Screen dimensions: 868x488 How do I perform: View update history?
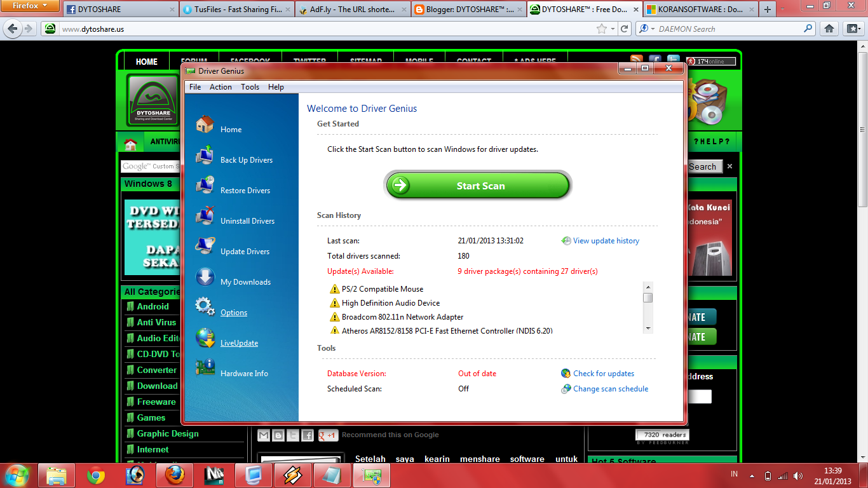click(606, 241)
